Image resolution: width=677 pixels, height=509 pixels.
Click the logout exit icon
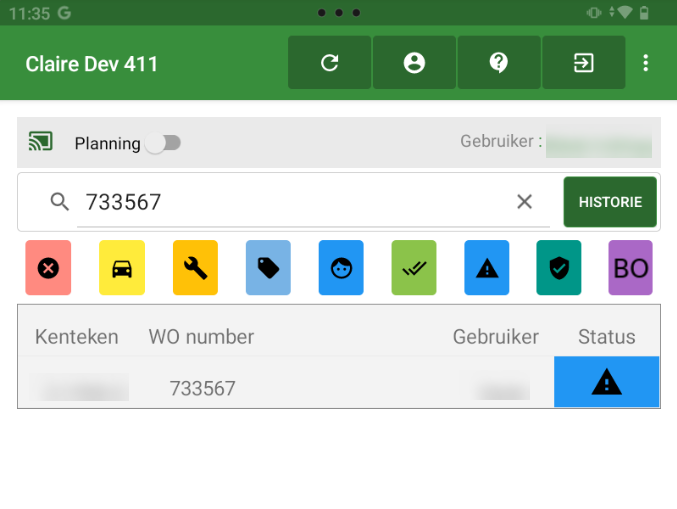[x=583, y=63]
